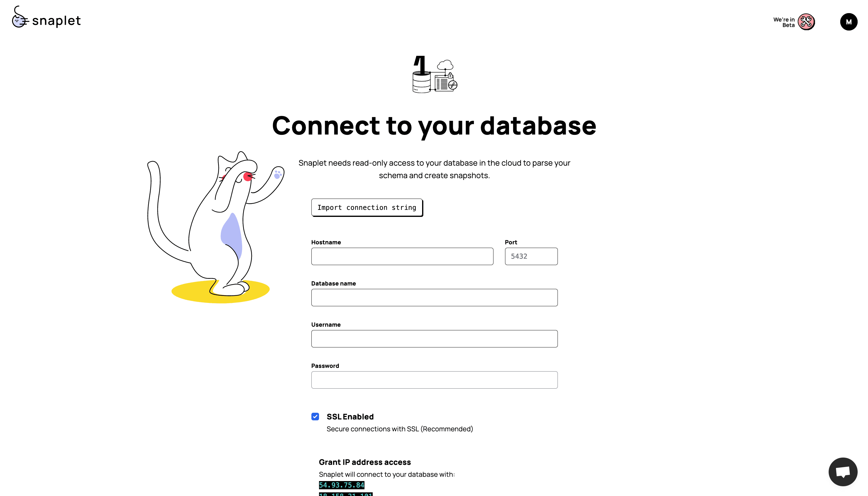Click the database snapshot icon at top

point(434,74)
